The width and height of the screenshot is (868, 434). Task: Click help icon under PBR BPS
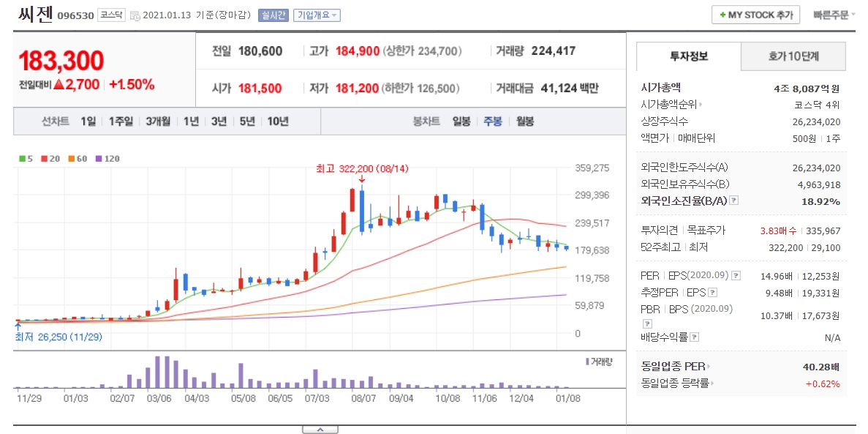pos(647,323)
